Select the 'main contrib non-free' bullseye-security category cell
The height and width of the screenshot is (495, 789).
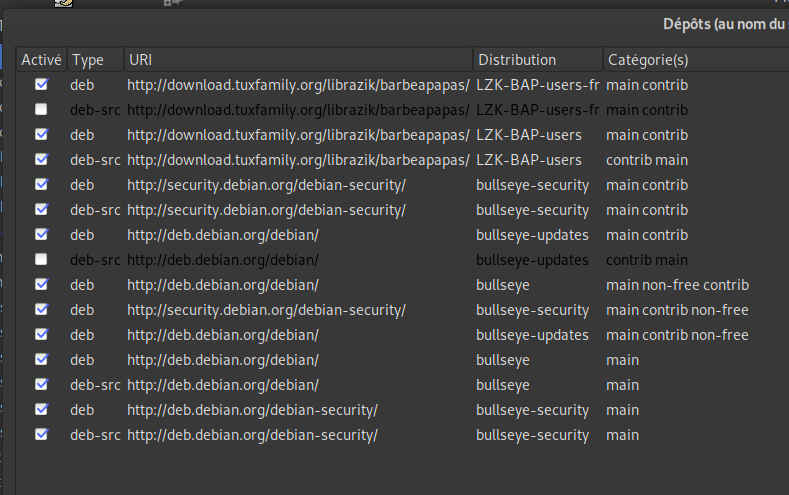[x=677, y=310]
